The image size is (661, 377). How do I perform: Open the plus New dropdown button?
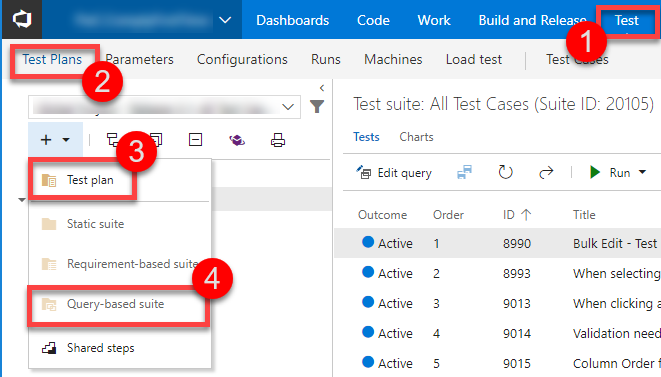pyautogui.click(x=55, y=140)
